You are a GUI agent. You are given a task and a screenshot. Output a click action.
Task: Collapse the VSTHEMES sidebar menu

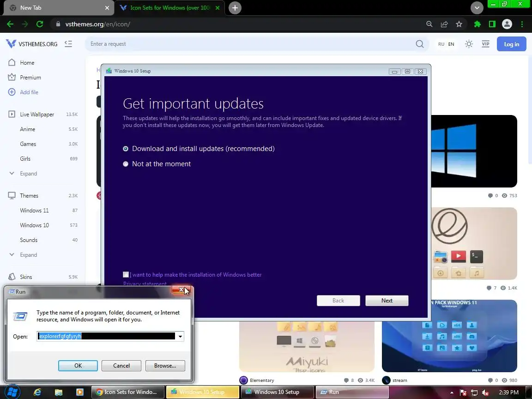[x=68, y=44]
